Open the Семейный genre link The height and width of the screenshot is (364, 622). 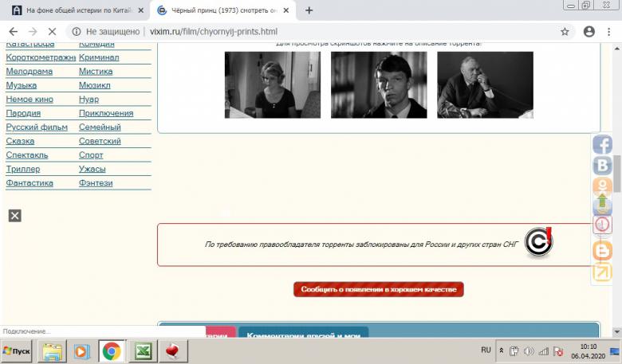[x=100, y=127]
